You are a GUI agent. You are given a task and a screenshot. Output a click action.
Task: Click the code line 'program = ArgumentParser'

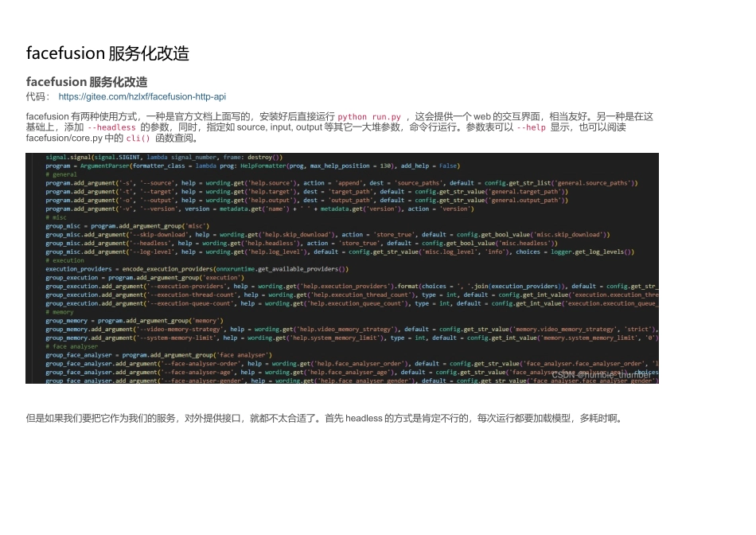(x=252, y=166)
